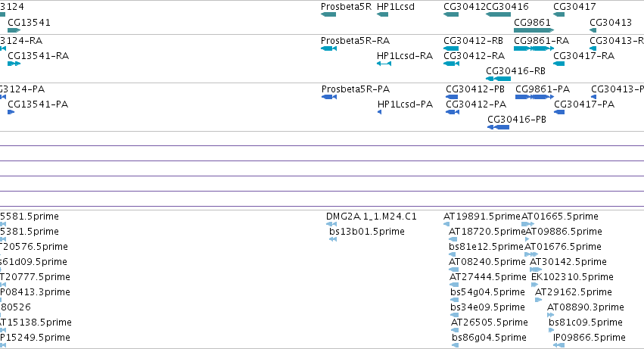Click the AT26505.5prime EST label
Screen dimensions: 644x349
(x=490, y=323)
